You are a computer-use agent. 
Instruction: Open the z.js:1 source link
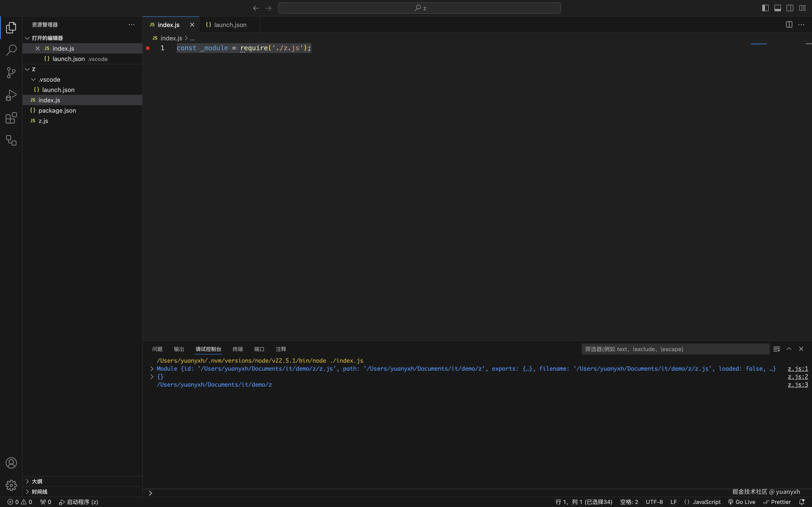798,369
